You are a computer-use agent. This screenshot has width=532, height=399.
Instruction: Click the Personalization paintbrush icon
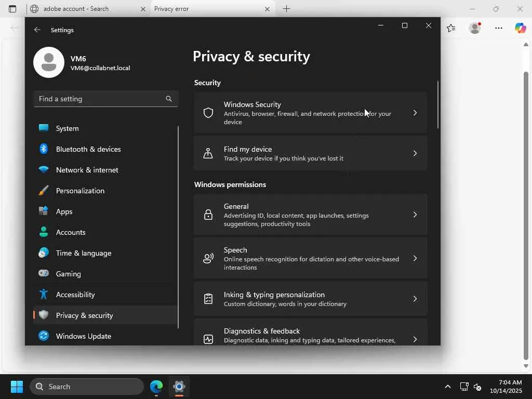[44, 190]
